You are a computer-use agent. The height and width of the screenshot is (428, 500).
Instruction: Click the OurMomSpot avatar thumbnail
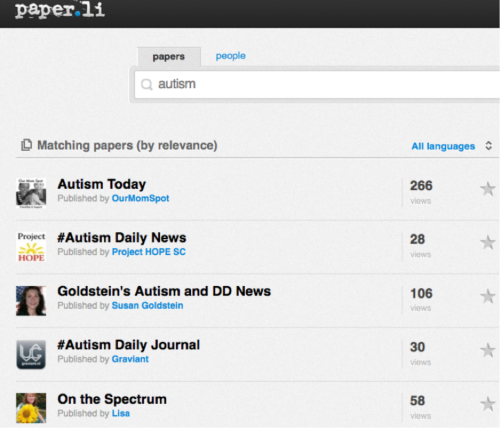[x=31, y=193]
